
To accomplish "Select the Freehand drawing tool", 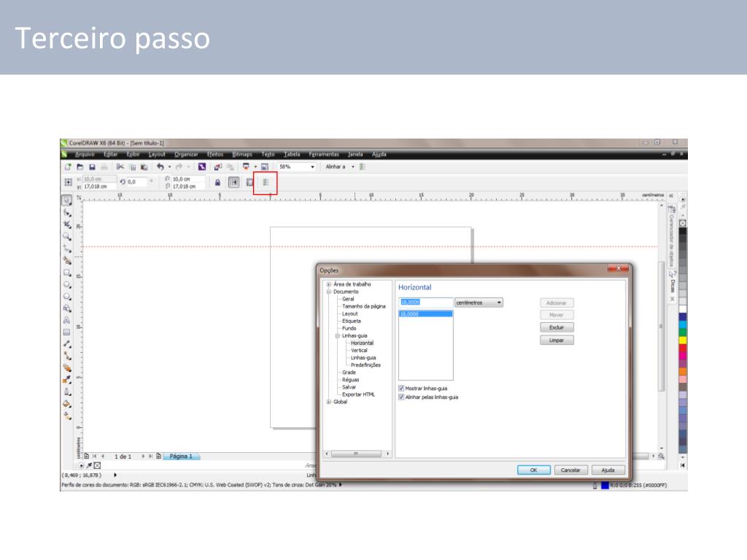I will point(67,249).
